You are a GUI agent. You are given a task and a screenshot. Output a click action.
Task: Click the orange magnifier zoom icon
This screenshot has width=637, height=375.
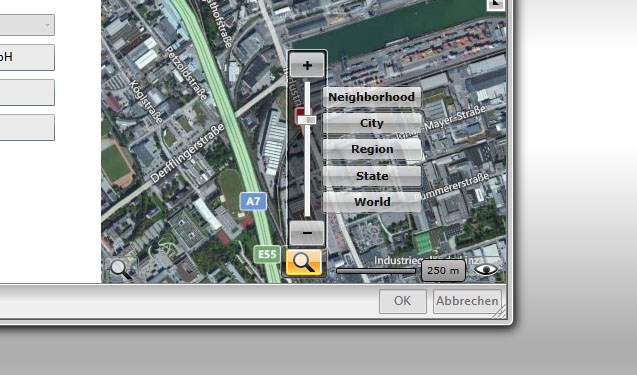304,262
